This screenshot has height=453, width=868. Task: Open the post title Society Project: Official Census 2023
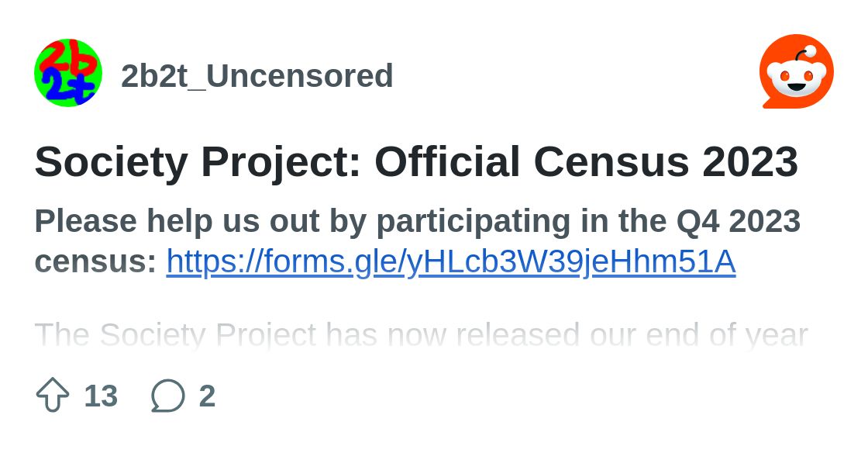[416, 162]
